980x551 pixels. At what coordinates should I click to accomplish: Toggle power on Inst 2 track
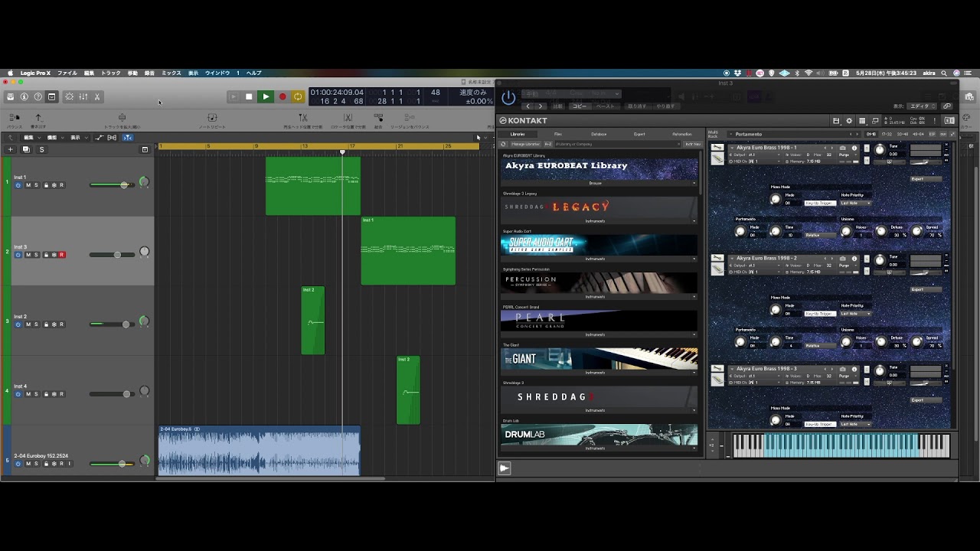[x=18, y=324]
